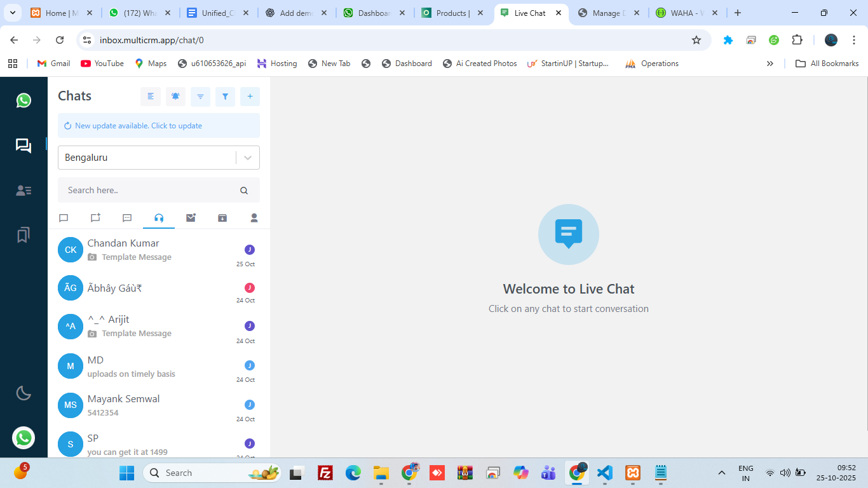This screenshot has height=488, width=868.
Task: Click the unread mail chat filter icon
Action: [191, 217]
